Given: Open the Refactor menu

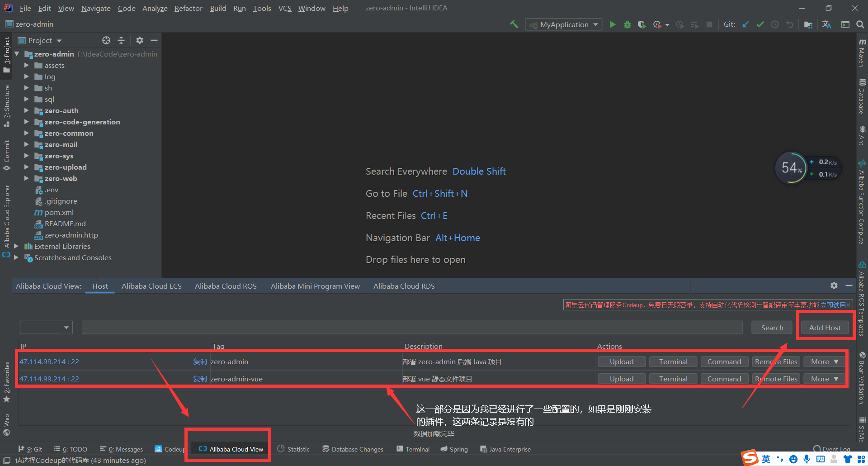Looking at the screenshot, I should (x=188, y=8).
